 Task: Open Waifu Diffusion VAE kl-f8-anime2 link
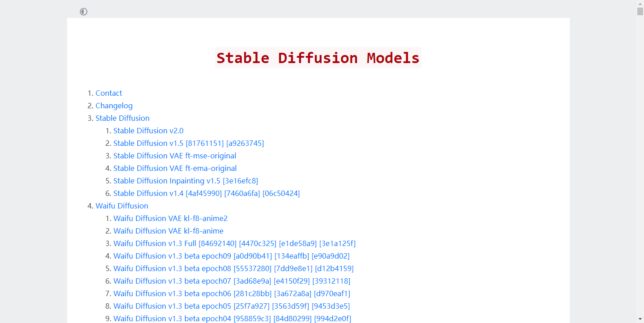point(171,218)
